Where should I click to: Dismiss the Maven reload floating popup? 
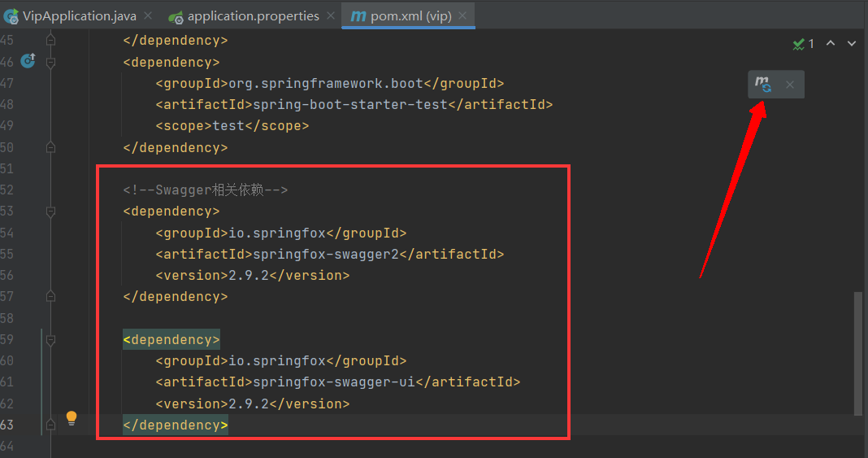[790, 85]
